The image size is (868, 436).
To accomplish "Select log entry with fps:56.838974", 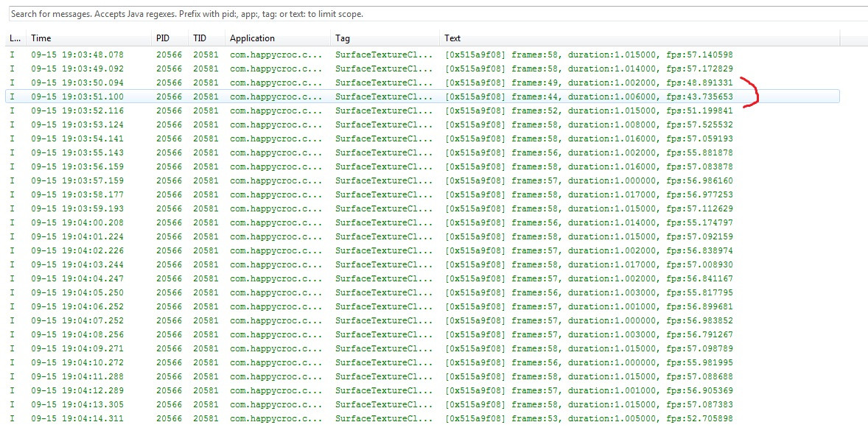I will (x=423, y=250).
